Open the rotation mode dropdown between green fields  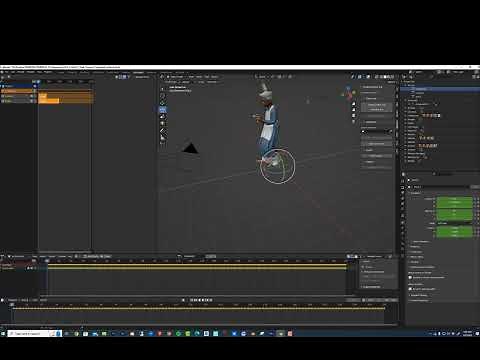tap(454, 223)
